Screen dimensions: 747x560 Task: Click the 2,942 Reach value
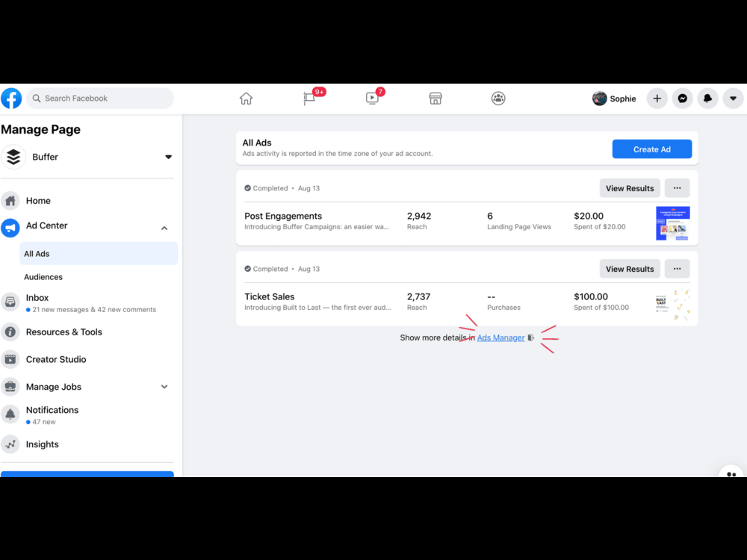pyautogui.click(x=419, y=217)
